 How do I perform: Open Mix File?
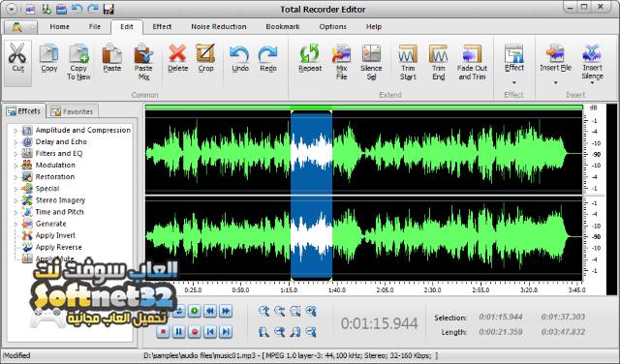tap(341, 63)
